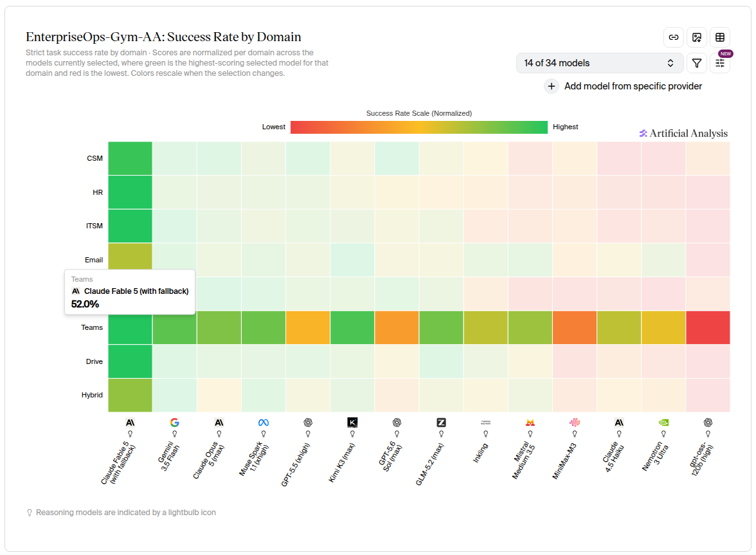756x555 pixels.
Task: Click the Kimi K3 (max) axis label
Action: pos(341,462)
